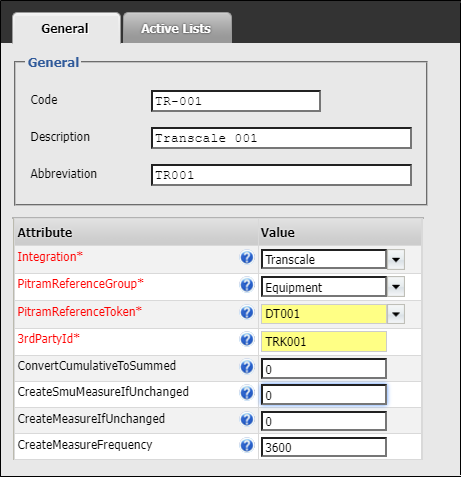
Task: Open help icon for CreateSmuMeasureIfUnchanged attribute
Action: [247, 393]
